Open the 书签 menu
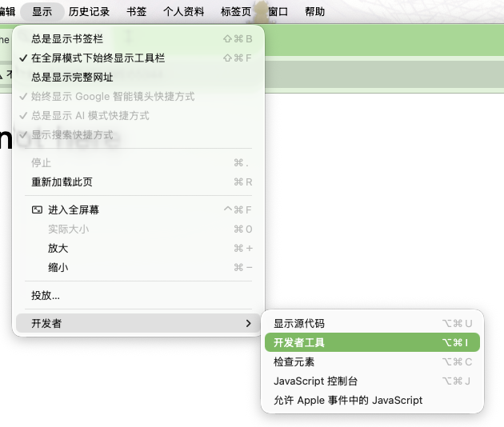 point(136,12)
